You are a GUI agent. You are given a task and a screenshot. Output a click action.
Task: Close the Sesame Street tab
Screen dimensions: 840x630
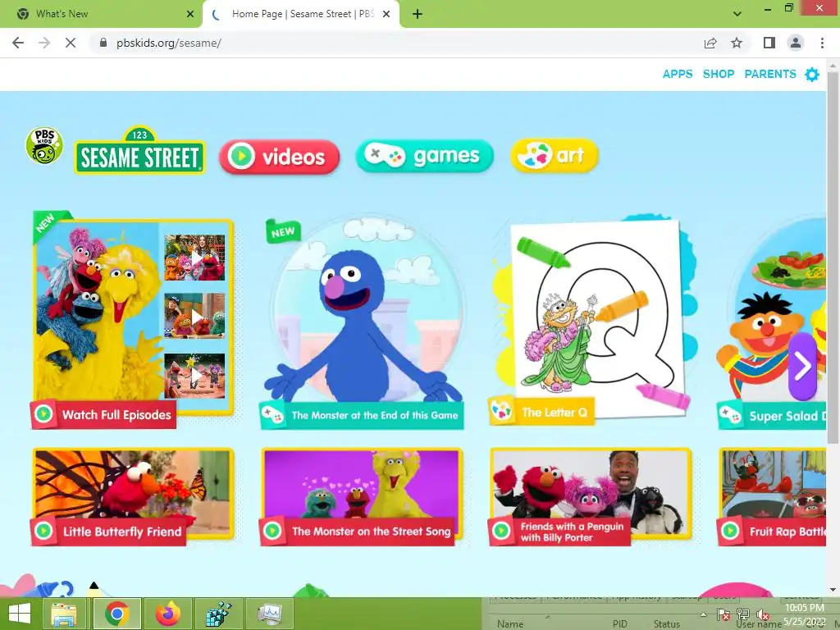point(386,14)
